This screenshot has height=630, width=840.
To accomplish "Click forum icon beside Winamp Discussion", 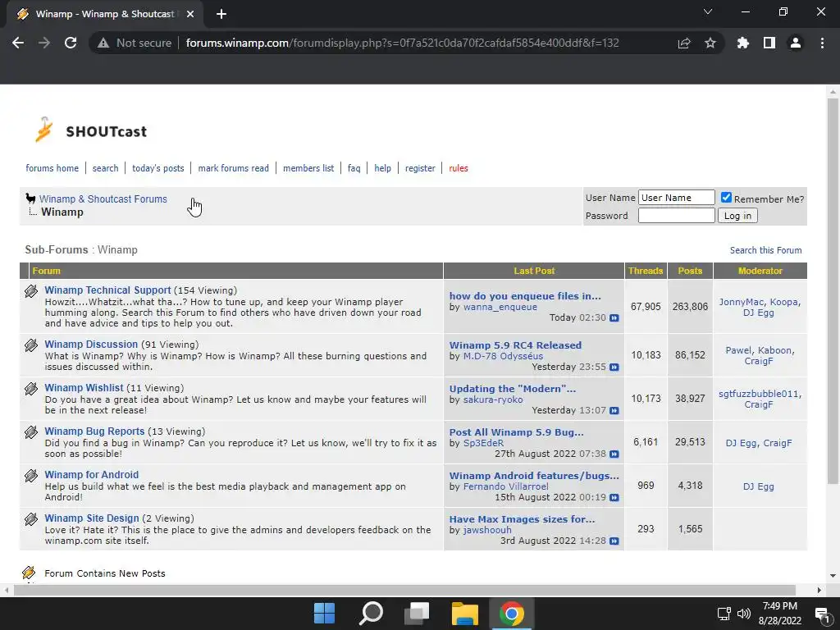I will [31, 345].
